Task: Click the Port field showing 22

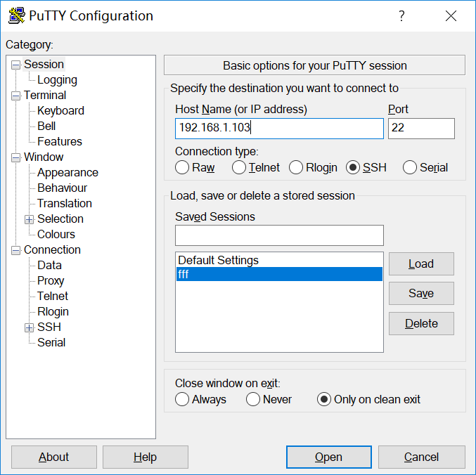Action: (421, 129)
